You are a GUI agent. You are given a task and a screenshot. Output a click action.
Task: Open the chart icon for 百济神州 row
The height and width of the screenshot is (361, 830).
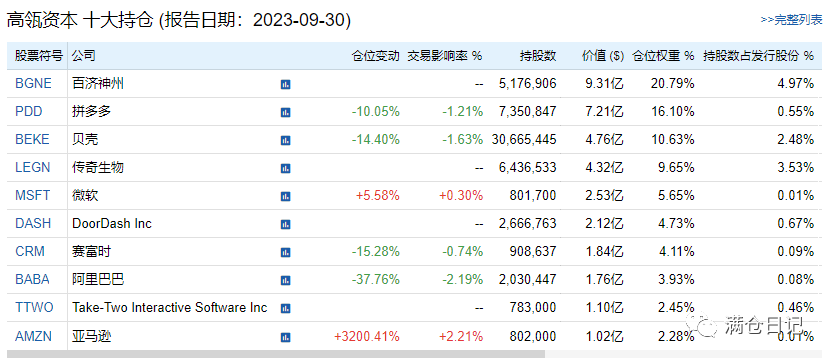(x=285, y=84)
